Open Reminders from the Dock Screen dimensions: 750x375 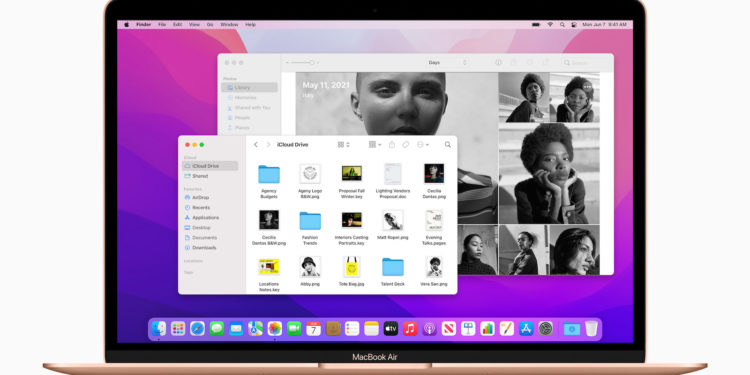(352, 329)
